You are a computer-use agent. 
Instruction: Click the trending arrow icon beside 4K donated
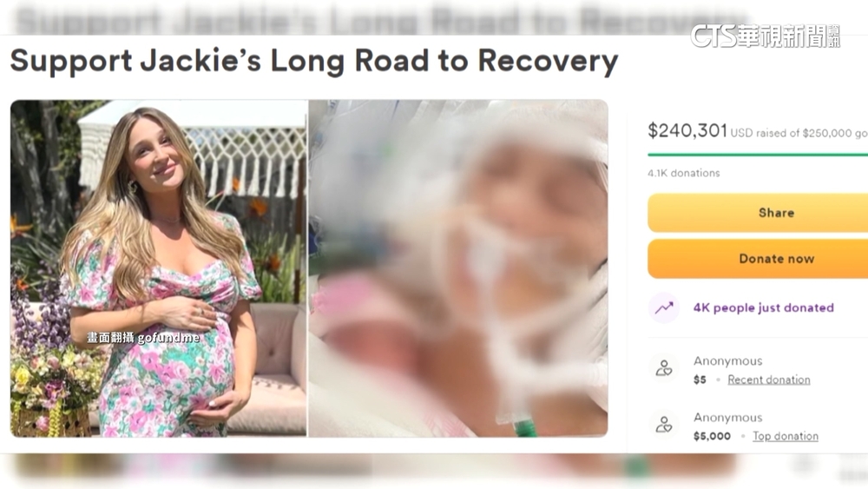tap(664, 308)
